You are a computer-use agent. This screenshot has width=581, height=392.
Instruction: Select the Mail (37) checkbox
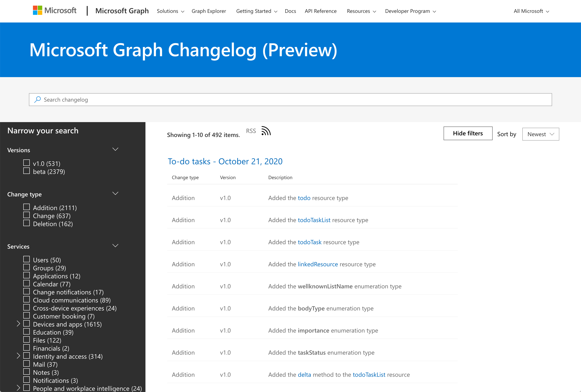pyautogui.click(x=27, y=364)
